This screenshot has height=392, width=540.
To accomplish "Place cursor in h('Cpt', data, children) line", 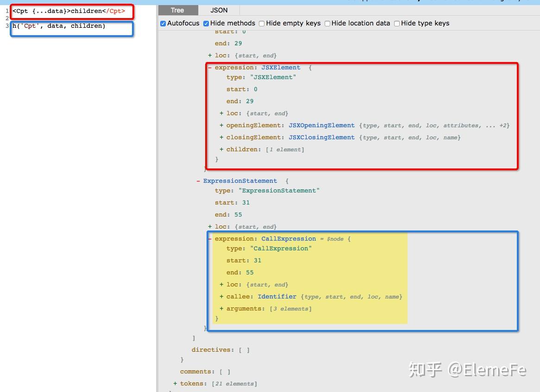I will (x=59, y=26).
